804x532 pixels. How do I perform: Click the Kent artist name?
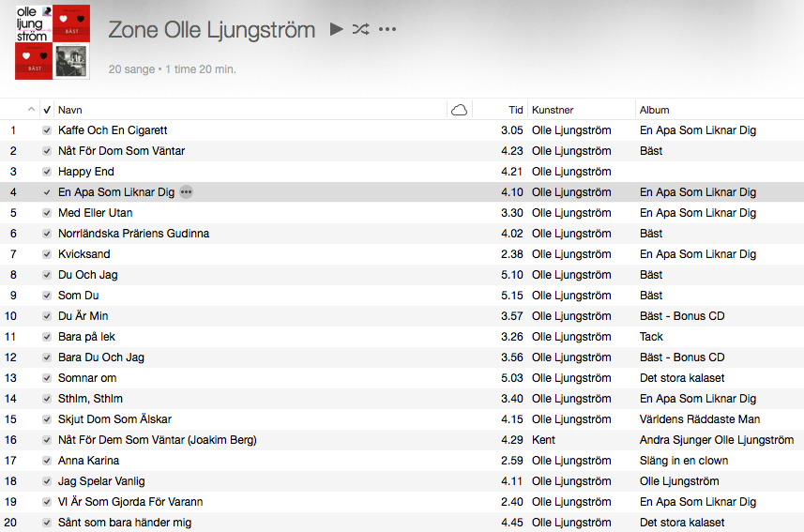[x=543, y=440]
